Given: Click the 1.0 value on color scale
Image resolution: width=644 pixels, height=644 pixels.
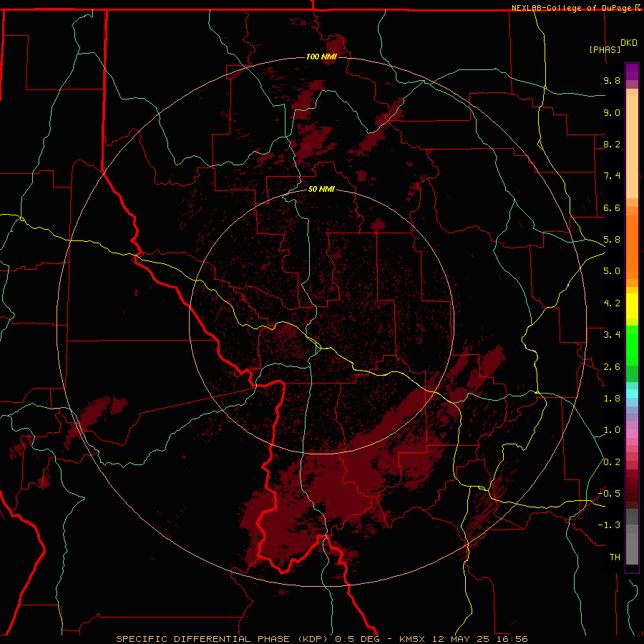Looking at the screenshot, I should pyautogui.click(x=612, y=430).
